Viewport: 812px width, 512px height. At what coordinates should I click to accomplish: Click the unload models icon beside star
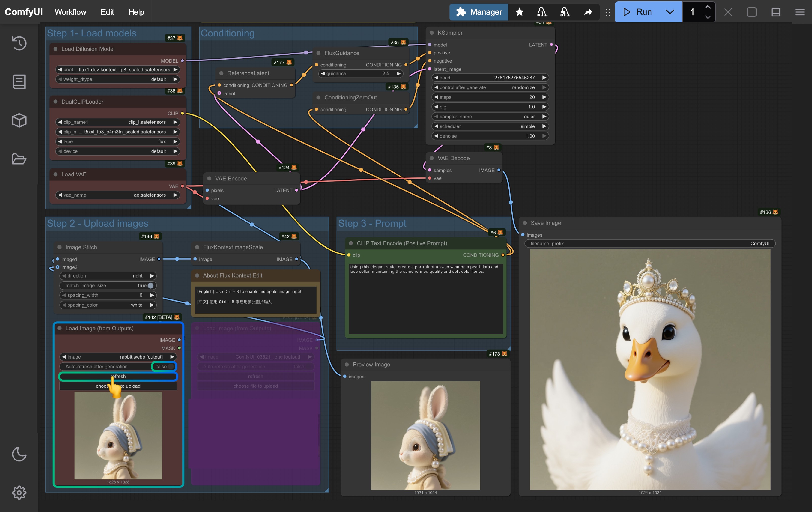542,12
